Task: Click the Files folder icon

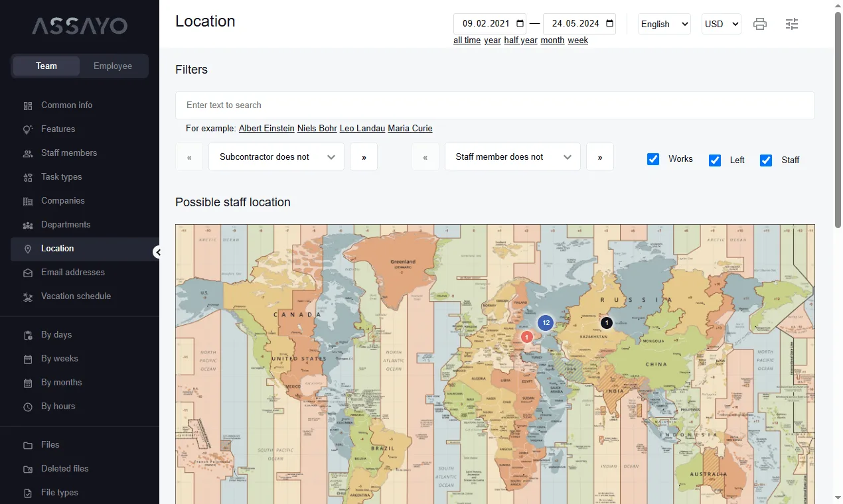Action: [x=28, y=445]
